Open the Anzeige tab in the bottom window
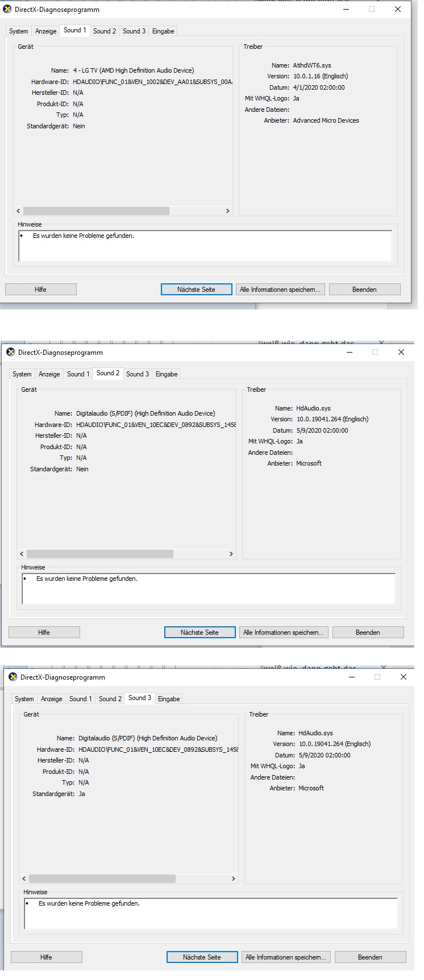This screenshot has width=424, height=980. (x=52, y=699)
